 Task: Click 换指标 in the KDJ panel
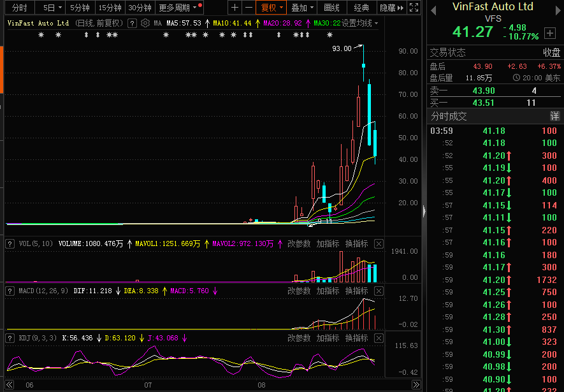click(x=356, y=338)
